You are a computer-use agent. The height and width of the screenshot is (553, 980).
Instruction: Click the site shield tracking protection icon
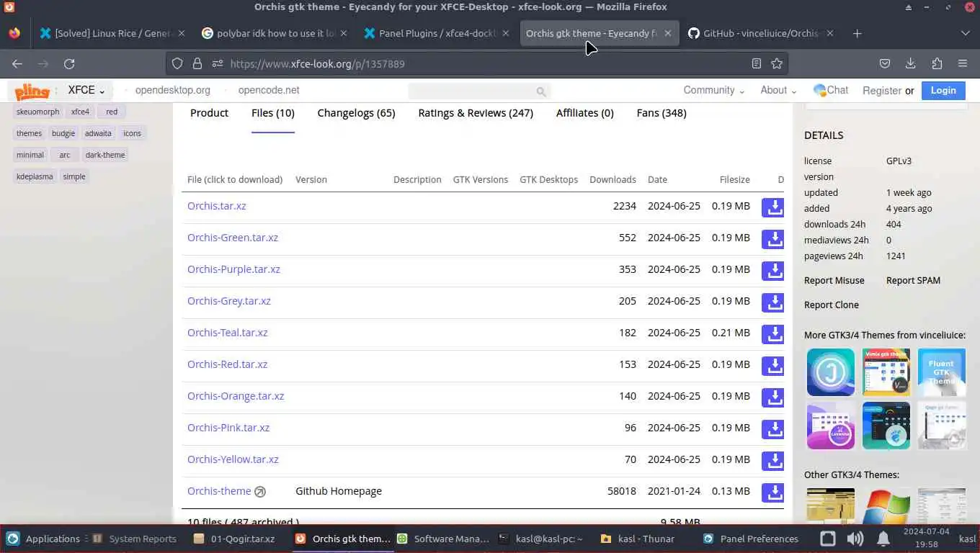(x=177, y=63)
